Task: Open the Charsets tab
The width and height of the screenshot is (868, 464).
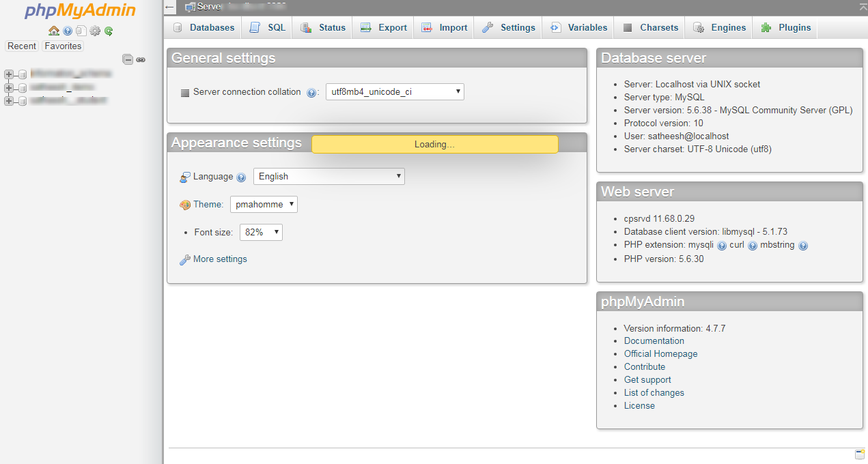Action: click(650, 27)
